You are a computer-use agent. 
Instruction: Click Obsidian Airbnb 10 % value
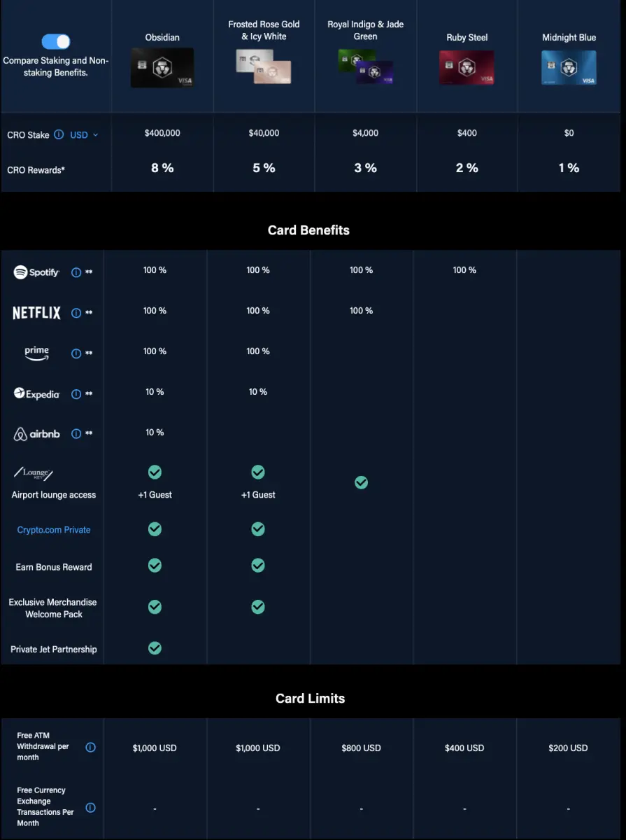pos(155,433)
